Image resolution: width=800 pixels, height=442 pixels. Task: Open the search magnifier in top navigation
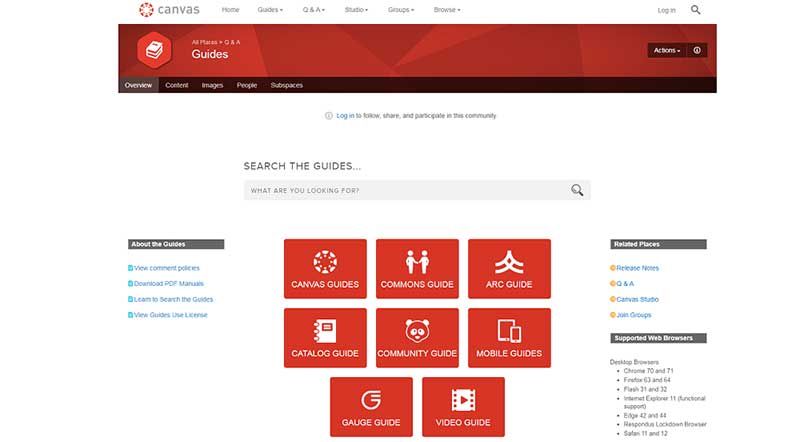tap(695, 10)
